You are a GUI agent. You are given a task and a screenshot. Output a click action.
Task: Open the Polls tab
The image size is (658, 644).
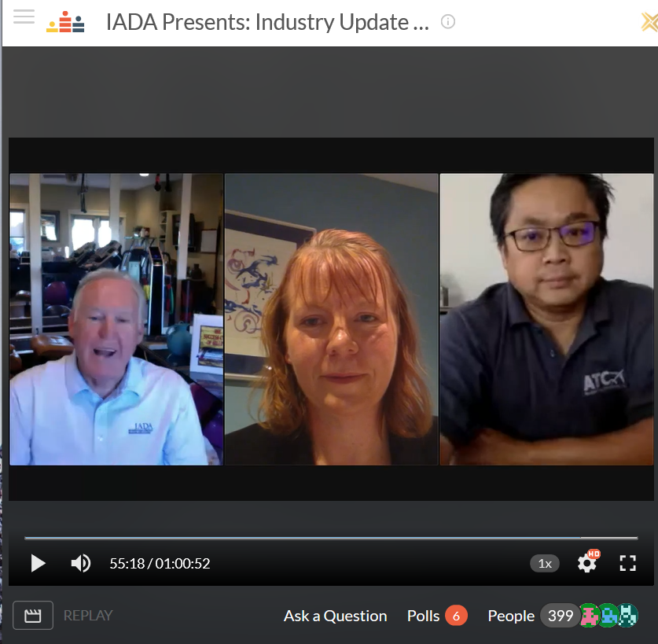coord(423,616)
